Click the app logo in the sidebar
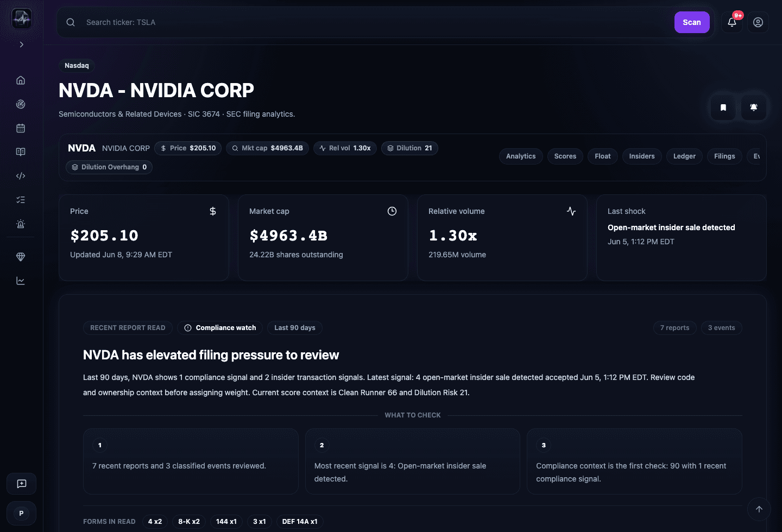The height and width of the screenshot is (532, 782). (x=22, y=19)
